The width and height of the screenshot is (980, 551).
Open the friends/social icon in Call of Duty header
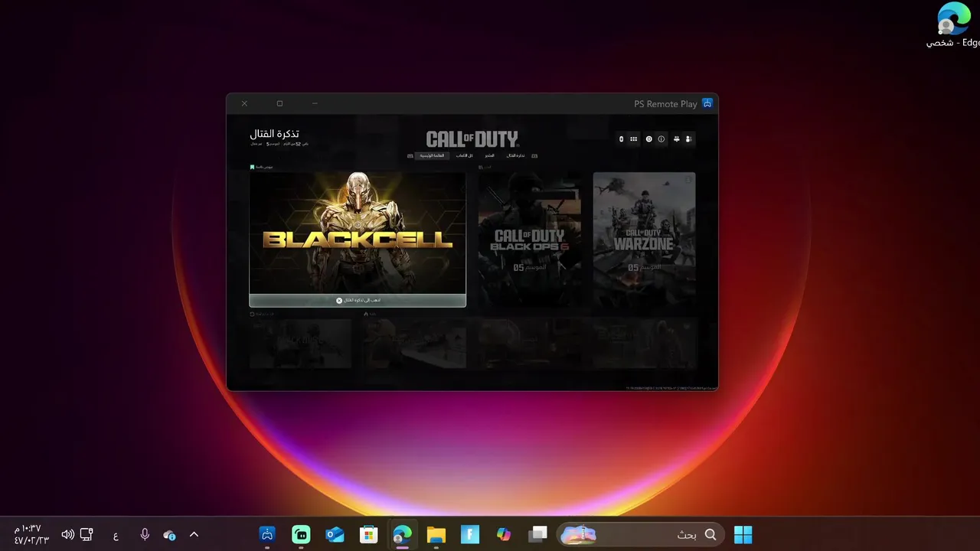point(688,139)
